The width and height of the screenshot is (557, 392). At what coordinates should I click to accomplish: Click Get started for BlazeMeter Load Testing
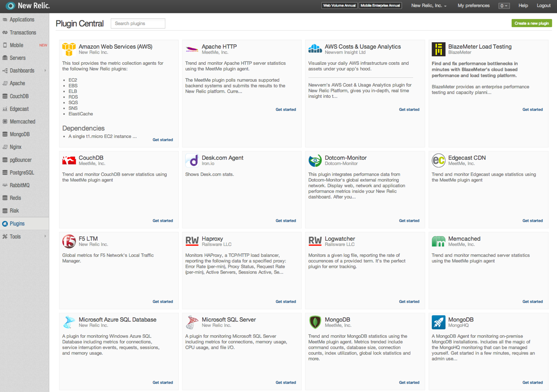tap(533, 110)
